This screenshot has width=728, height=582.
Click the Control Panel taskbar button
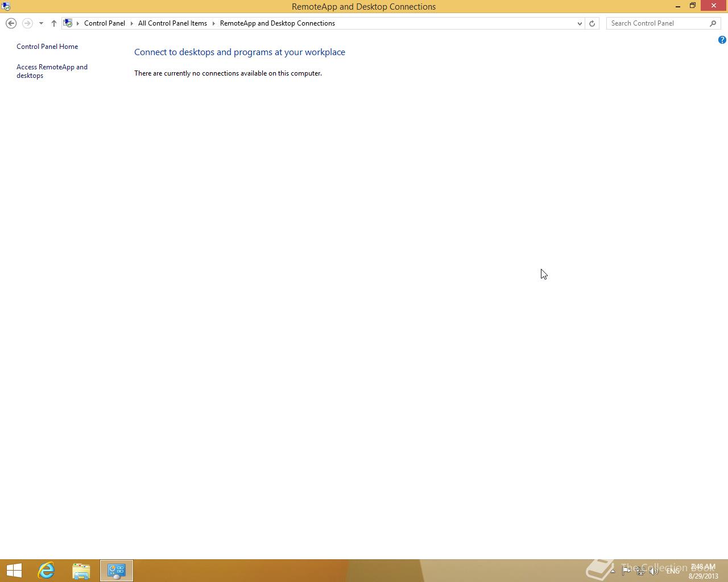(117, 571)
